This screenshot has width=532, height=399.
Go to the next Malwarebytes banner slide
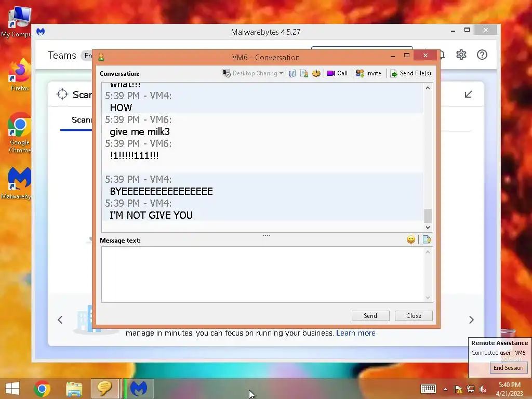[471, 320]
